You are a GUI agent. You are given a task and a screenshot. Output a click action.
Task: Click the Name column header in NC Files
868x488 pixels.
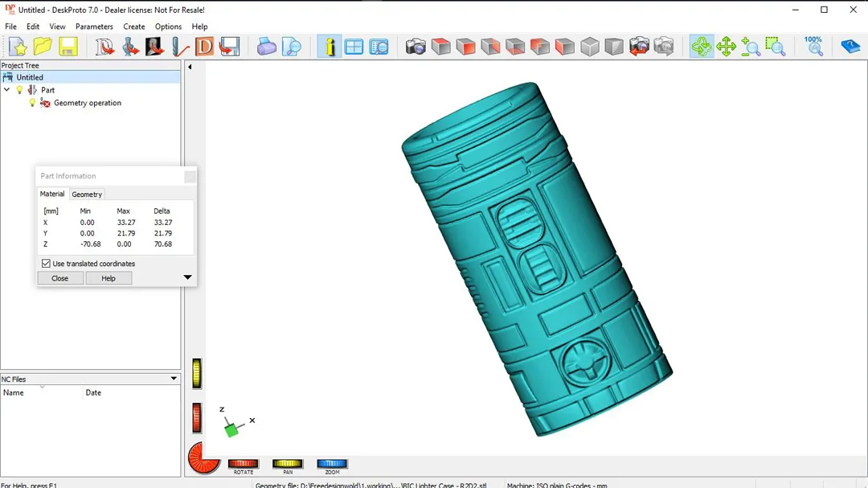(14, 392)
